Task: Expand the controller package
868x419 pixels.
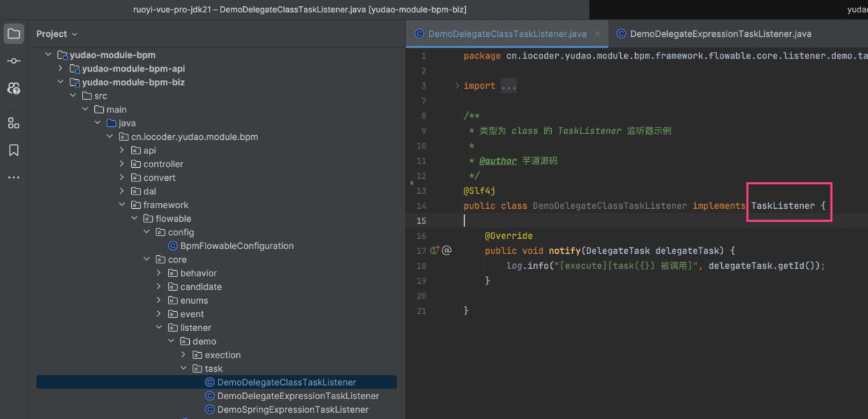Action: [x=122, y=164]
